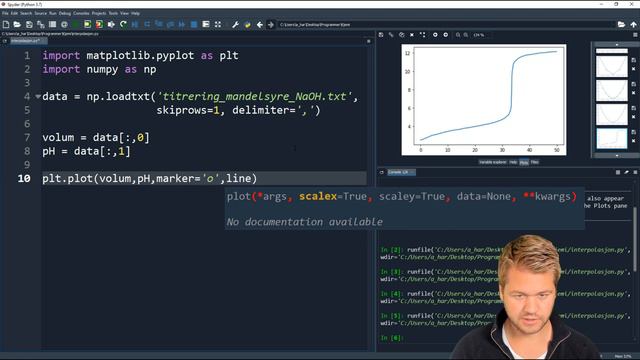Interrupt the kernel with the console stop square
This screenshot has height=360, width=640.
(x=618, y=173)
